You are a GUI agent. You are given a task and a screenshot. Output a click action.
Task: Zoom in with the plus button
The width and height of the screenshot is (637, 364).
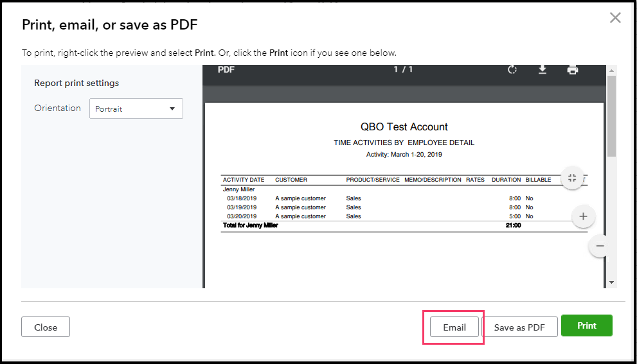(x=583, y=216)
